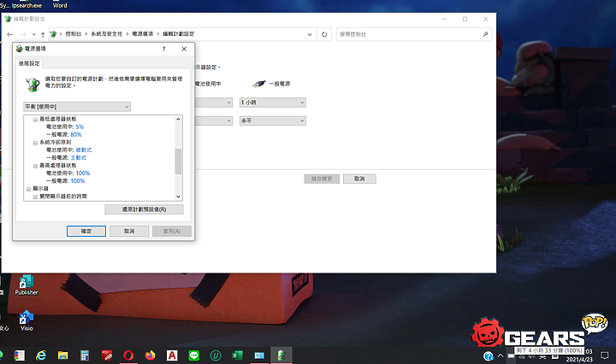Click 編輯計劃設定 in the breadcrumb
The image size is (616, 364).
click(x=178, y=34)
